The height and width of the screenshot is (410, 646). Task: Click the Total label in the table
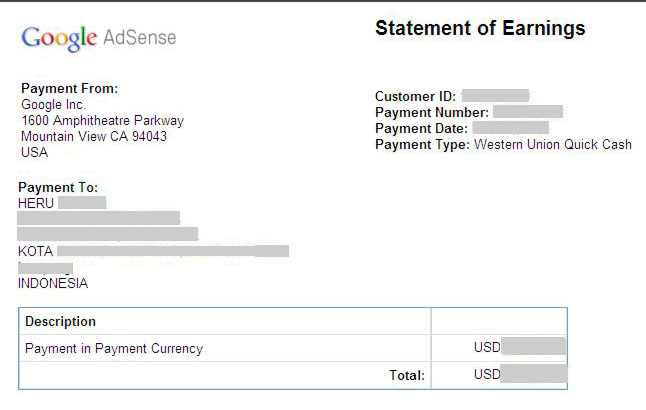point(407,376)
